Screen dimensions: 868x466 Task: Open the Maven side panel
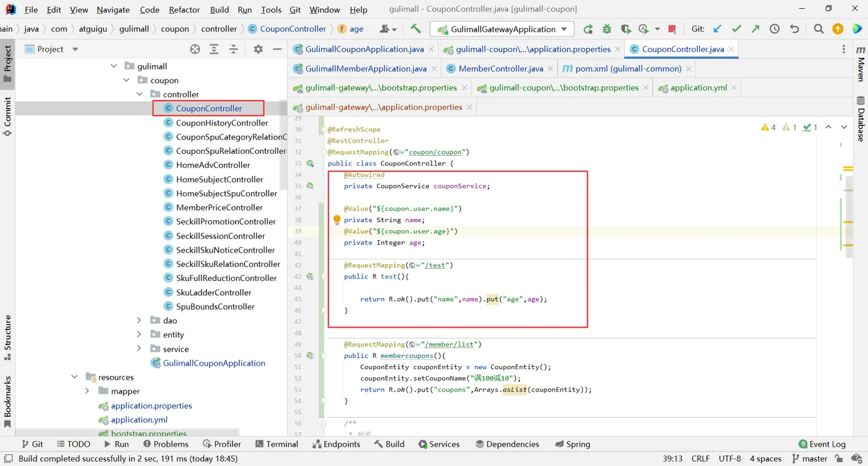point(861,64)
